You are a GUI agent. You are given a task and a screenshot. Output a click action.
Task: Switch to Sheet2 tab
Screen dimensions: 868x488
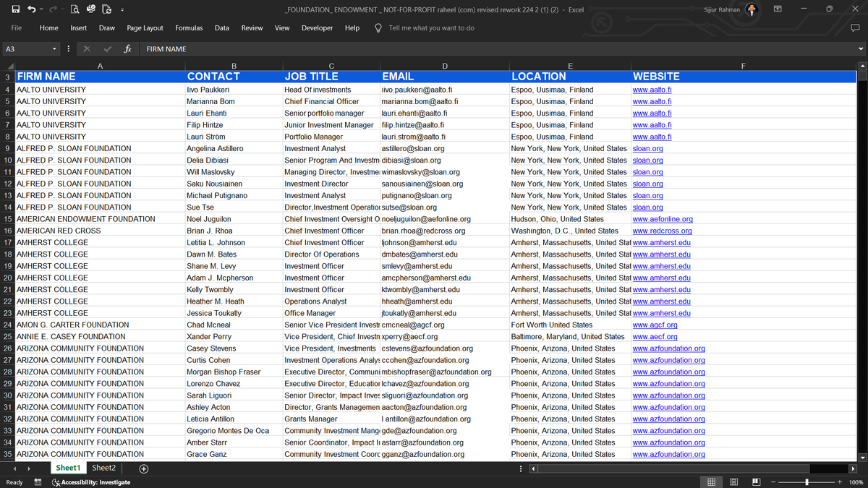coord(104,468)
